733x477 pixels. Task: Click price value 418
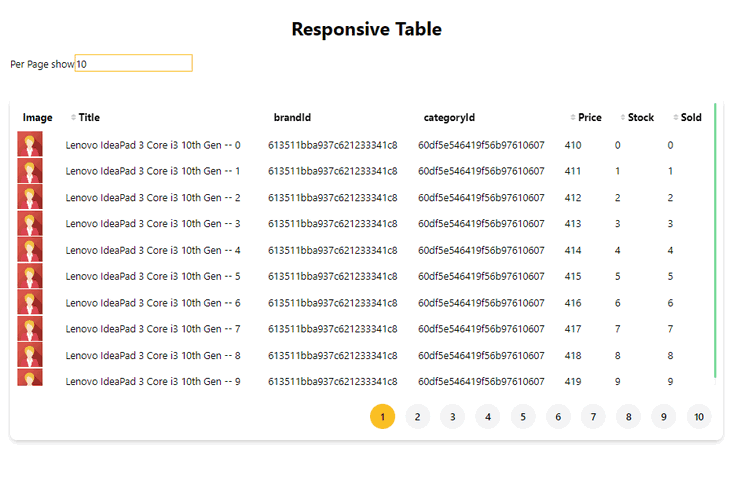tap(573, 355)
